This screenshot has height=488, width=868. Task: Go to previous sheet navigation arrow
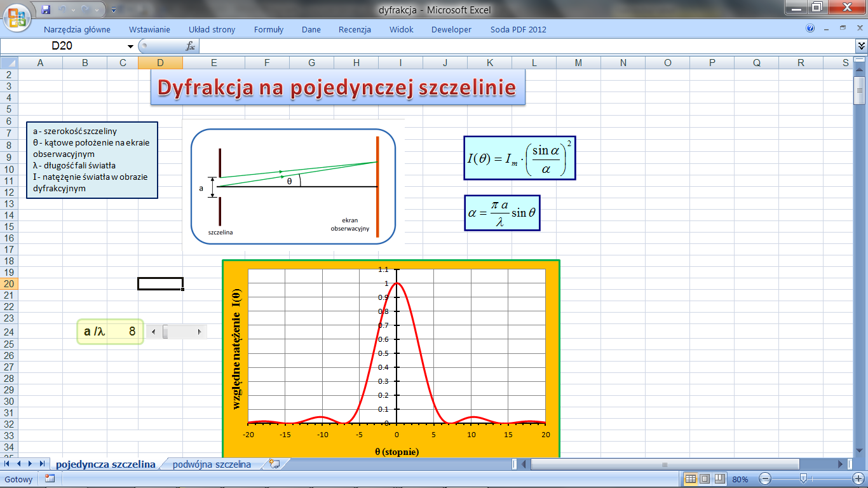19,464
